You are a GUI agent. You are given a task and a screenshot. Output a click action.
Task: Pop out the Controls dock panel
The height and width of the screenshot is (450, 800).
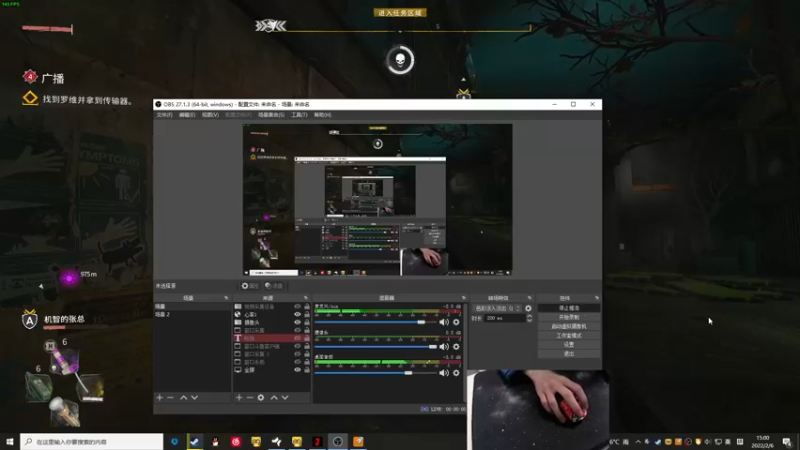(x=596, y=298)
